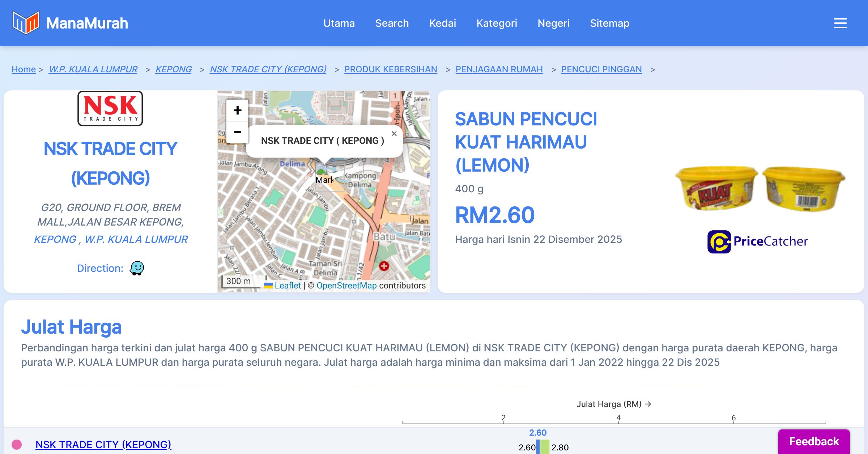Click the PRODUK KEBERSIHAN breadcrumb

(391, 69)
